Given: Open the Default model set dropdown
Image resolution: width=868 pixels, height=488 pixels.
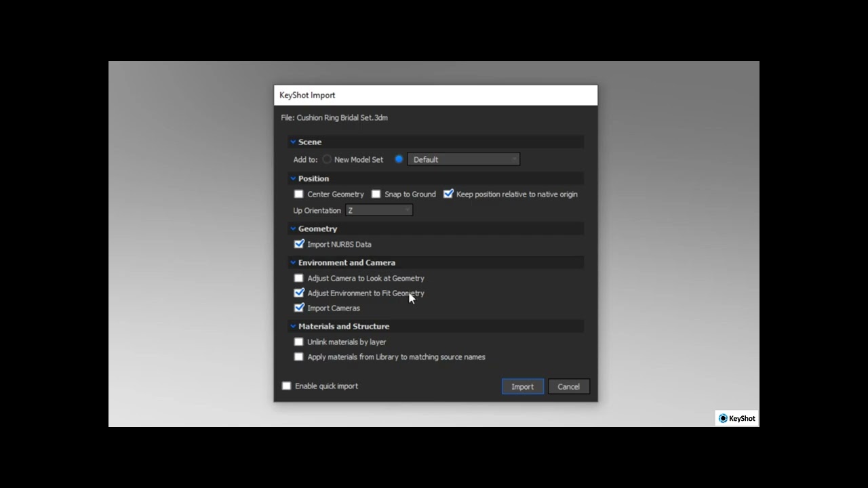Looking at the screenshot, I should (x=464, y=159).
